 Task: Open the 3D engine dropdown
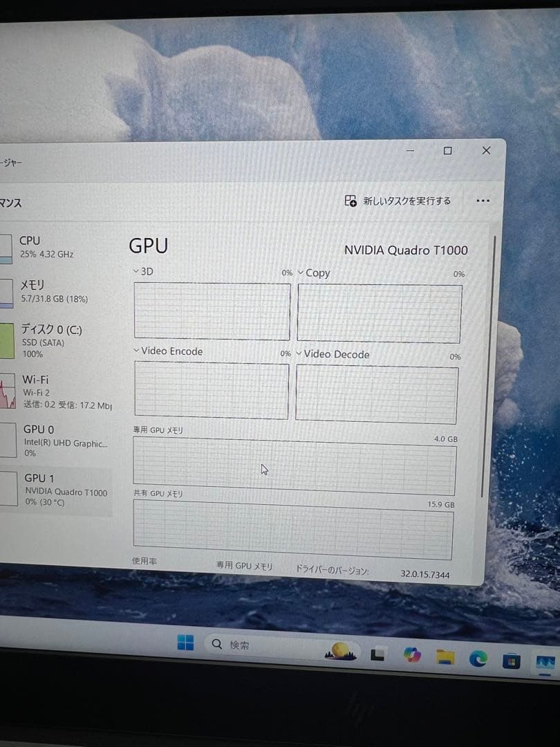(136, 271)
